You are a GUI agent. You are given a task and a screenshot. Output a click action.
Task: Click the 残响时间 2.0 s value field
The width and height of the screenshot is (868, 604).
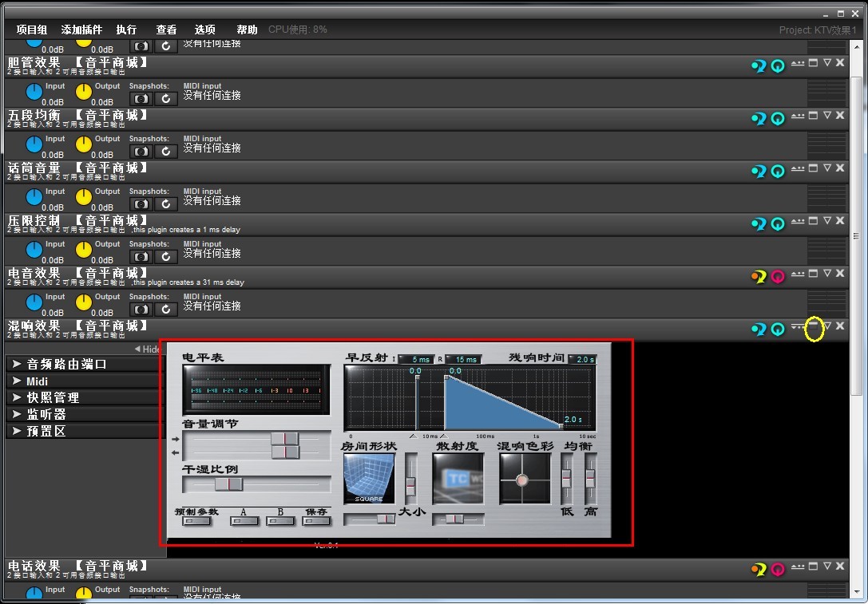tap(582, 360)
